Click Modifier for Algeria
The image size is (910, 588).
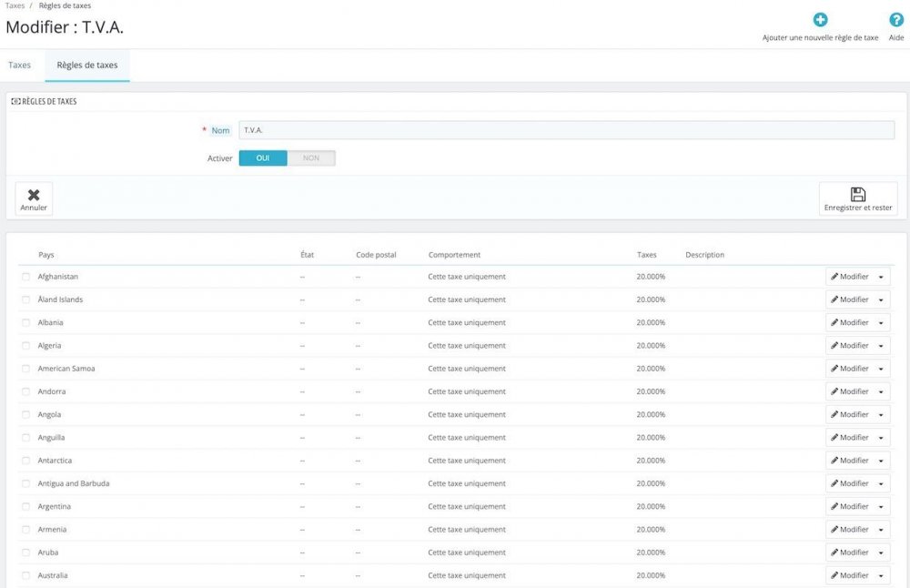click(849, 345)
